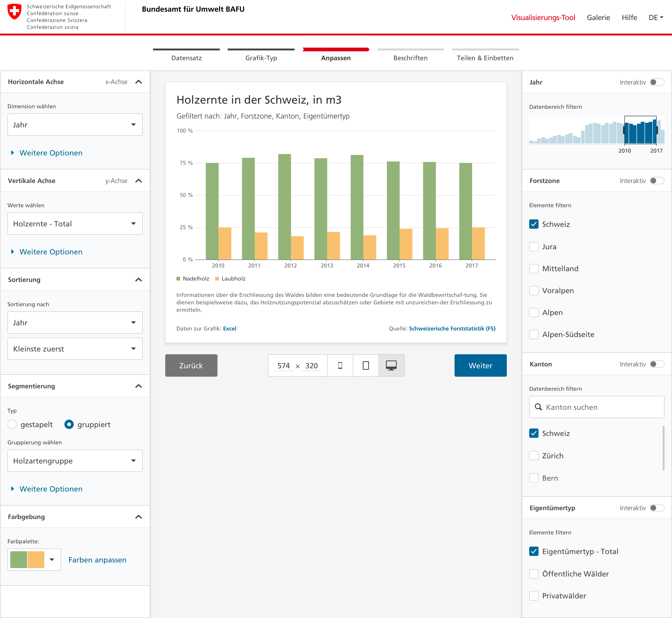This screenshot has width=672, height=618.
Task: Click the Zurück button
Action: [x=191, y=365]
